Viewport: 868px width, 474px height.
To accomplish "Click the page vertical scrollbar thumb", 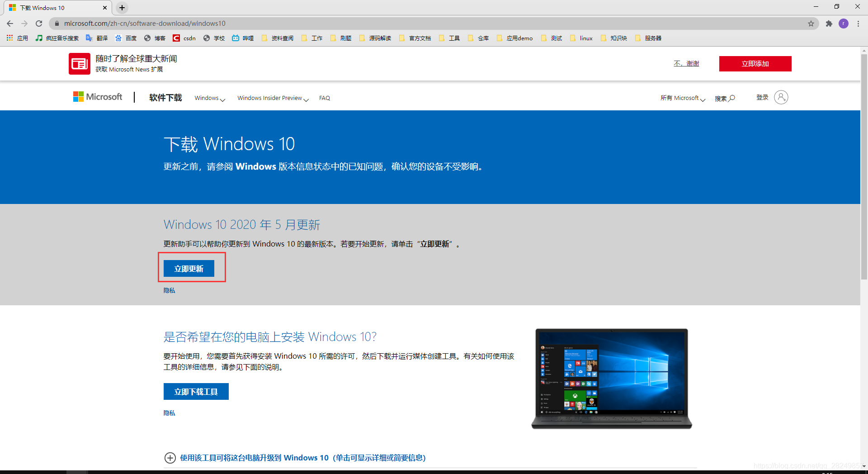I will pos(864,166).
